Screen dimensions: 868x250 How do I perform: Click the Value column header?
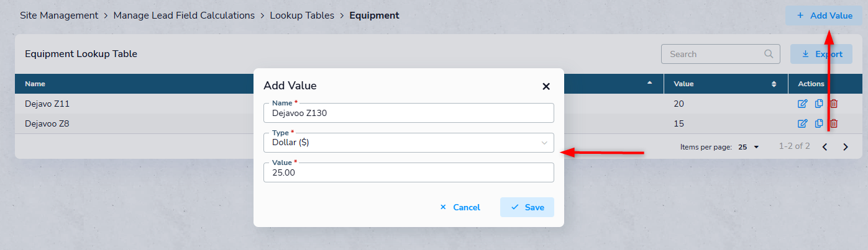[683, 84]
